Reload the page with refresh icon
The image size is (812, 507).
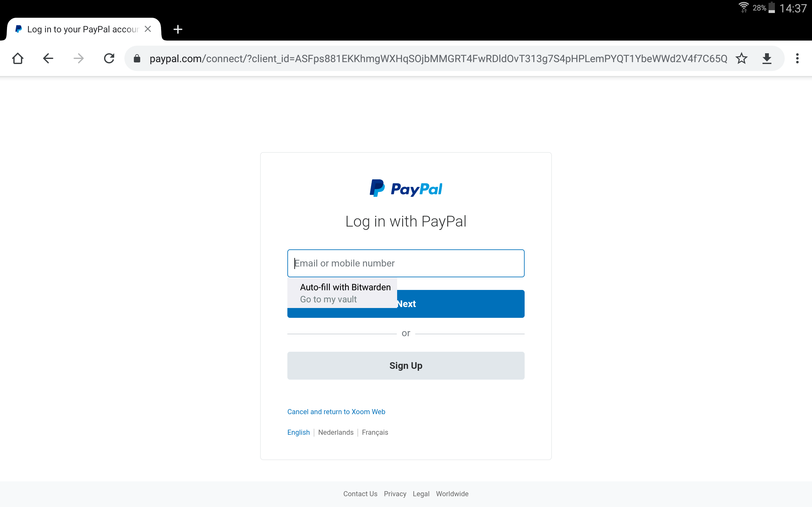pyautogui.click(x=109, y=58)
